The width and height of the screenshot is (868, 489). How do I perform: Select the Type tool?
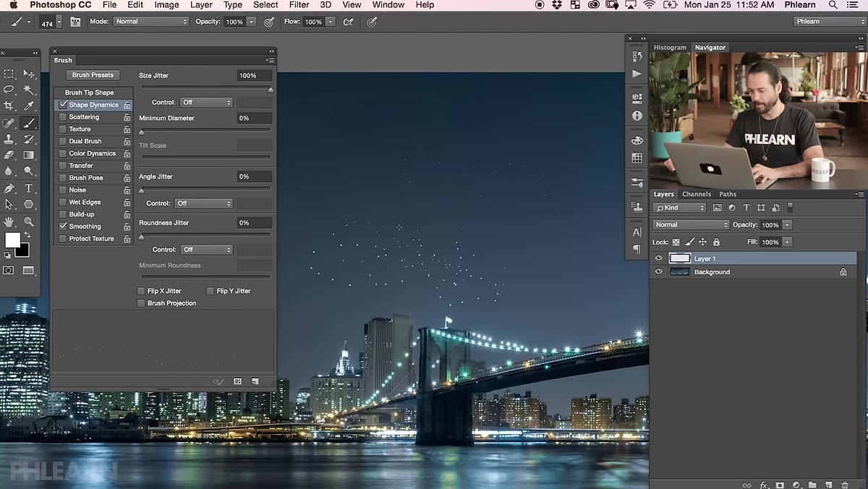tap(29, 188)
